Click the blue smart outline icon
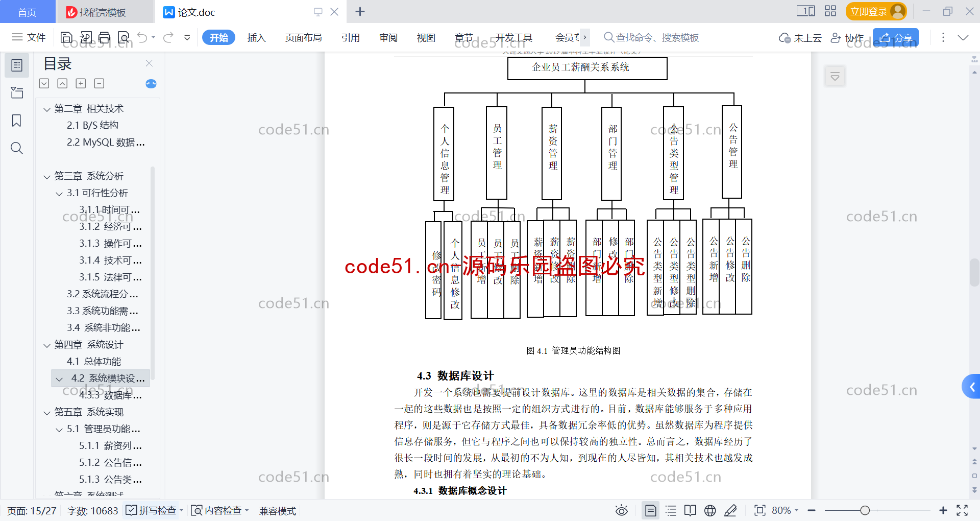Viewport: 980px width, 521px height. (151, 84)
